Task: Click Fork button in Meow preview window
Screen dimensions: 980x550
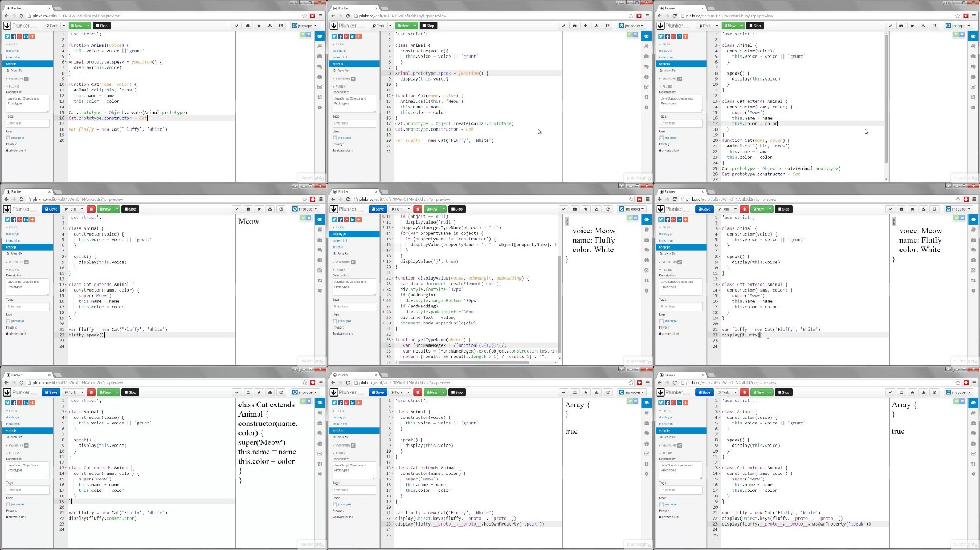Action: tap(70, 209)
